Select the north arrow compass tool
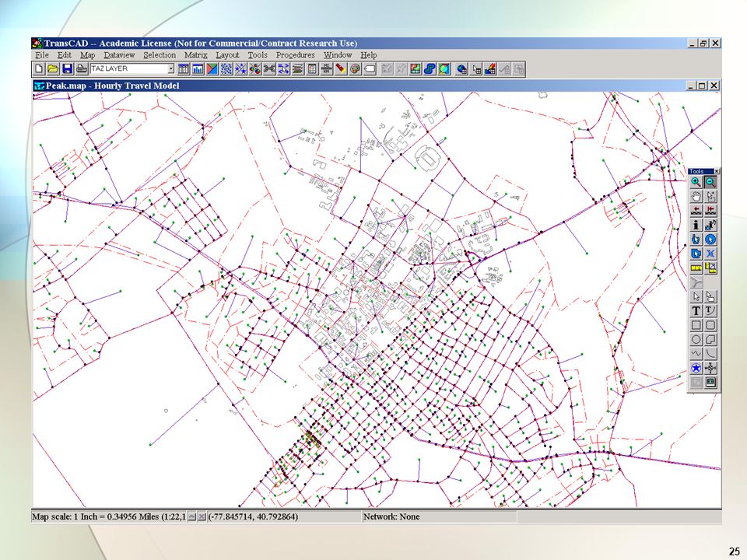This screenshot has width=747, height=560. (710, 368)
